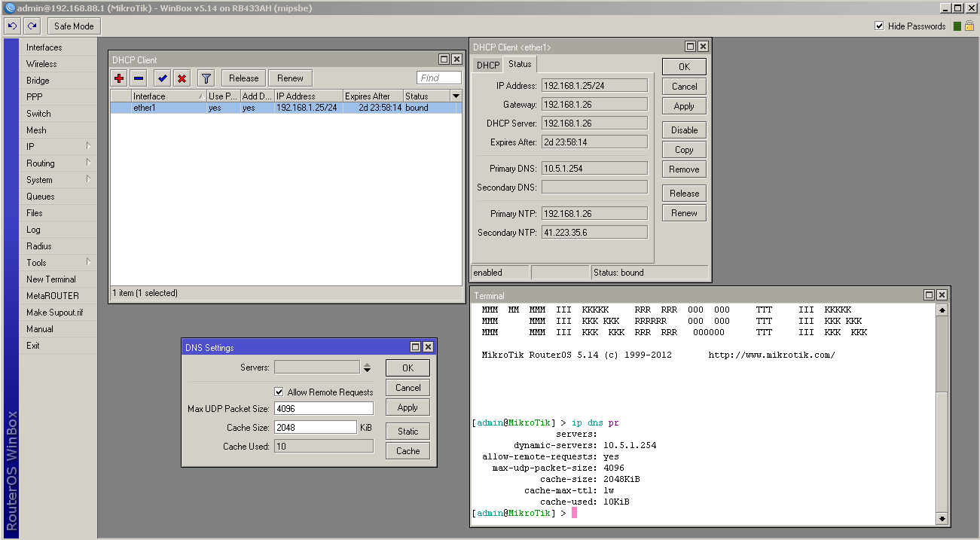Select the ether1 row in DHCP Client list
Image resolution: width=980 pixels, height=540 pixels.
coord(285,108)
